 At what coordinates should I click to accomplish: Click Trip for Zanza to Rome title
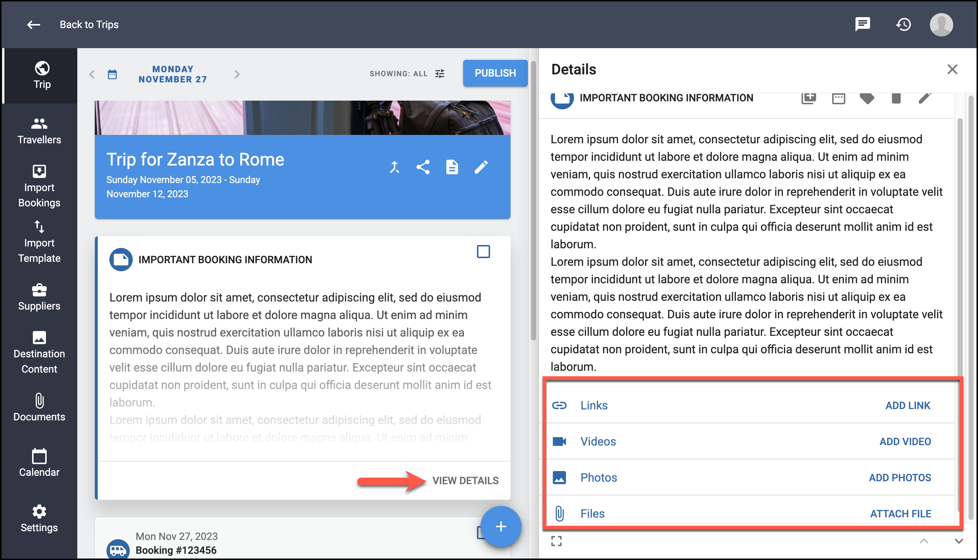pyautogui.click(x=195, y=159)
